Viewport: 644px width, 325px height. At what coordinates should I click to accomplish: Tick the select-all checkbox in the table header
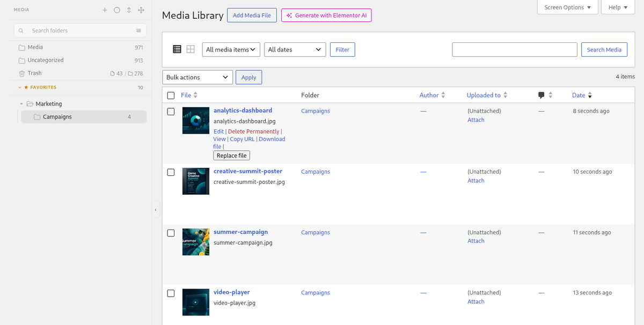click(171, 95)
